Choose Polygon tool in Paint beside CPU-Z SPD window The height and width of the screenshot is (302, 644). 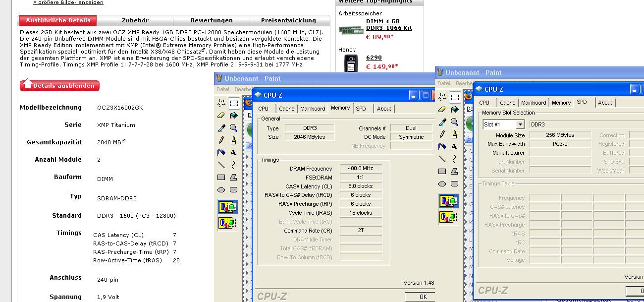coord(454,172)
